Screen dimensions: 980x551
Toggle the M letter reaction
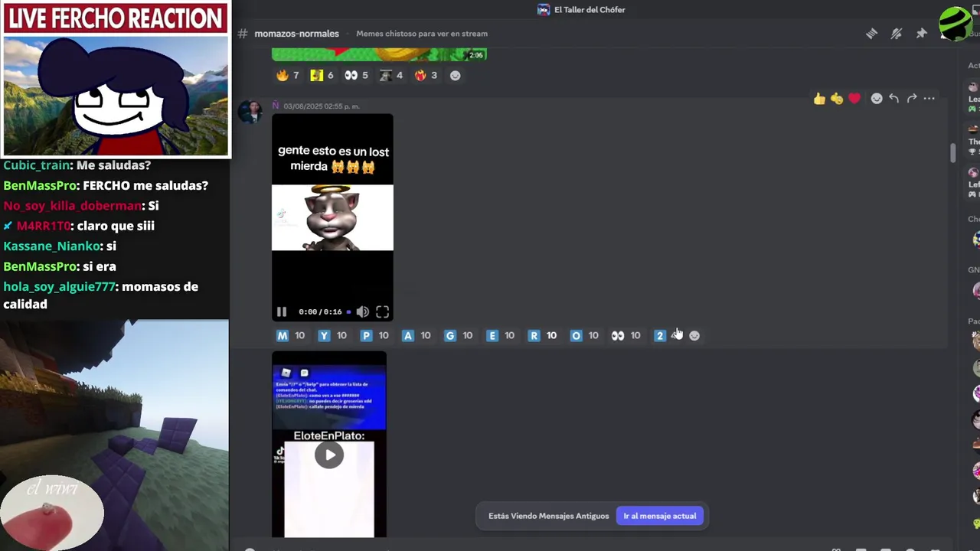[x=291, y=335]
